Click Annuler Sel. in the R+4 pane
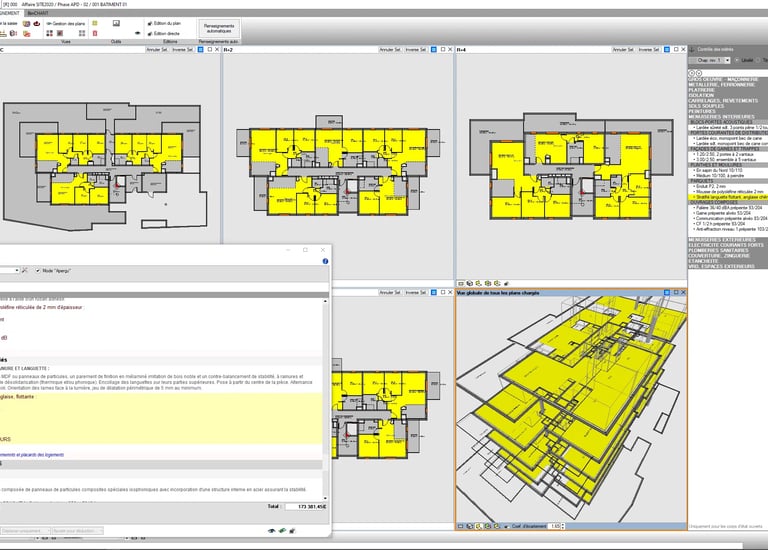The width and height of the screenshot is (768, 550). (x=623, y=49)
